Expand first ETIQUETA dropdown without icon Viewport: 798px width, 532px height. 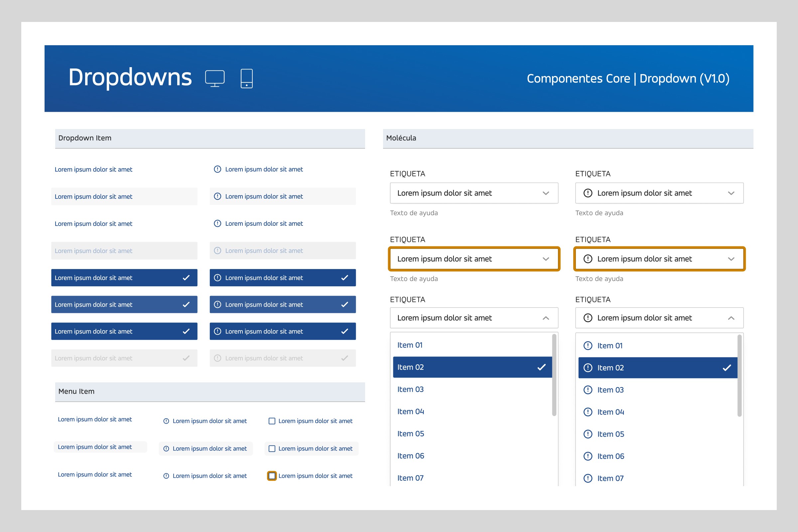tap(546, 193)
